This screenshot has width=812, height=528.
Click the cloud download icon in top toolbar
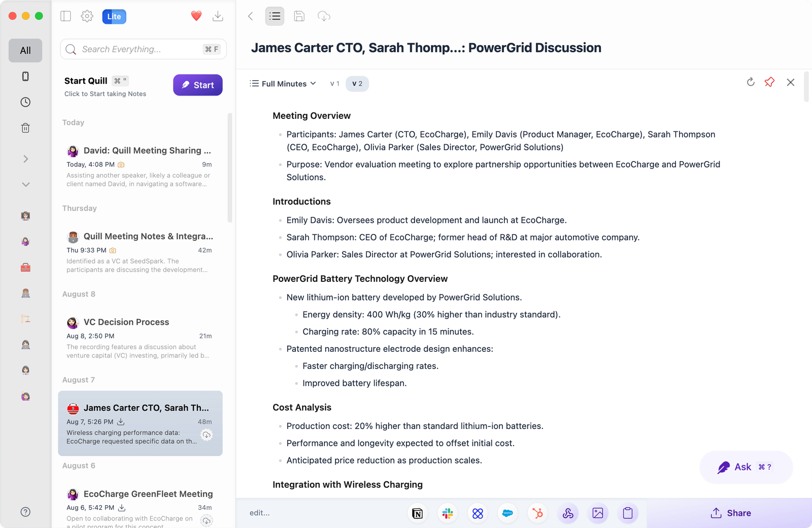[x=324, y=16]
